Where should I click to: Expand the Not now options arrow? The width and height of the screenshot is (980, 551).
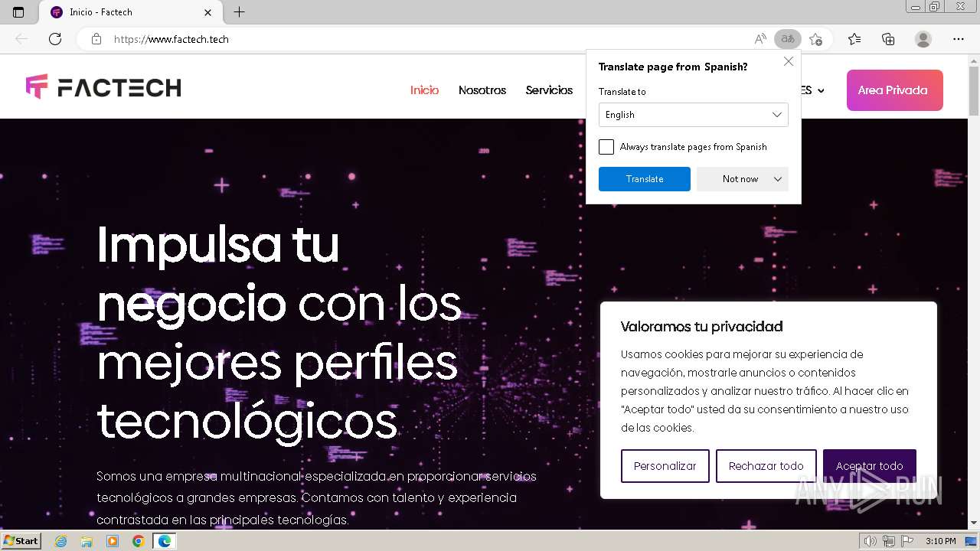[778, 179]
